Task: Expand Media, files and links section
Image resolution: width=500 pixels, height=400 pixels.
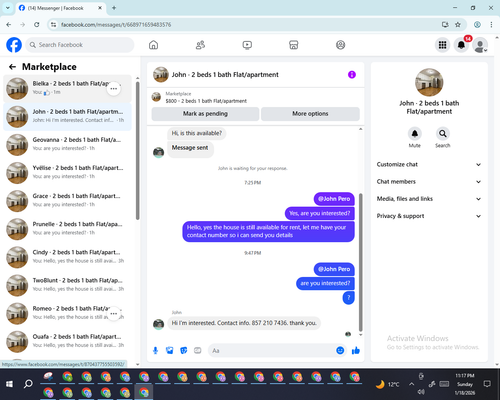Action: [429, 199]
